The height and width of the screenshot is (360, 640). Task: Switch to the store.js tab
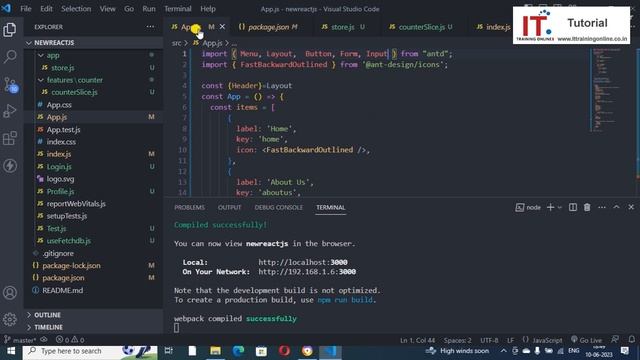[343, 27]
